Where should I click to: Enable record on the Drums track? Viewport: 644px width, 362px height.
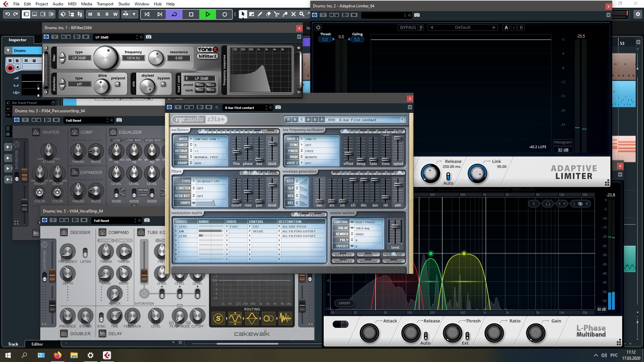(x=10, y=68)
